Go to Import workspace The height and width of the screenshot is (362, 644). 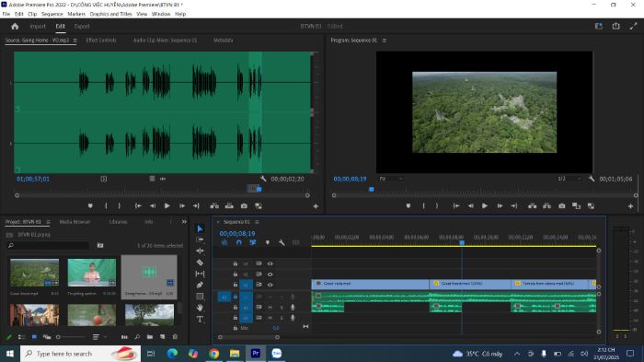click(x=38, y=27)
